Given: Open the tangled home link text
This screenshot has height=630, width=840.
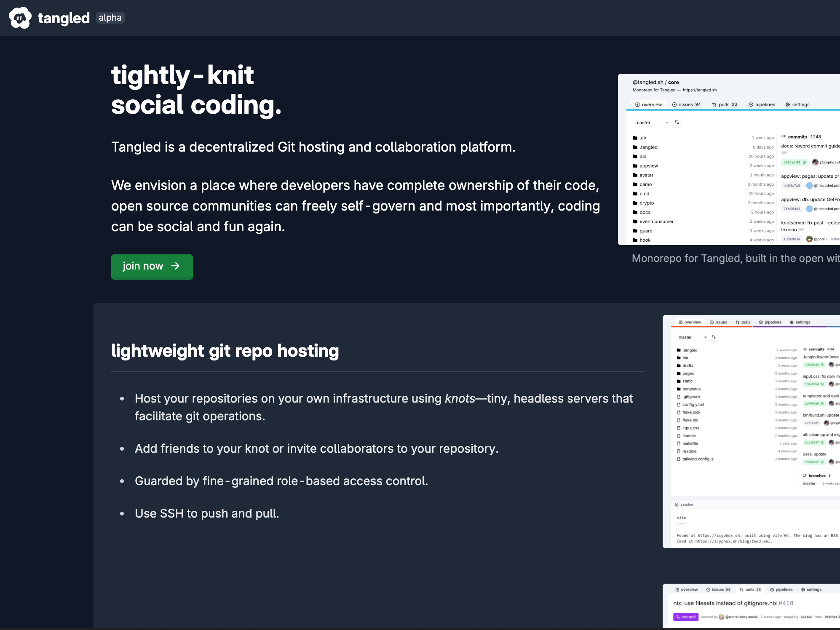Looking at the screenshot, I should 64,18.
